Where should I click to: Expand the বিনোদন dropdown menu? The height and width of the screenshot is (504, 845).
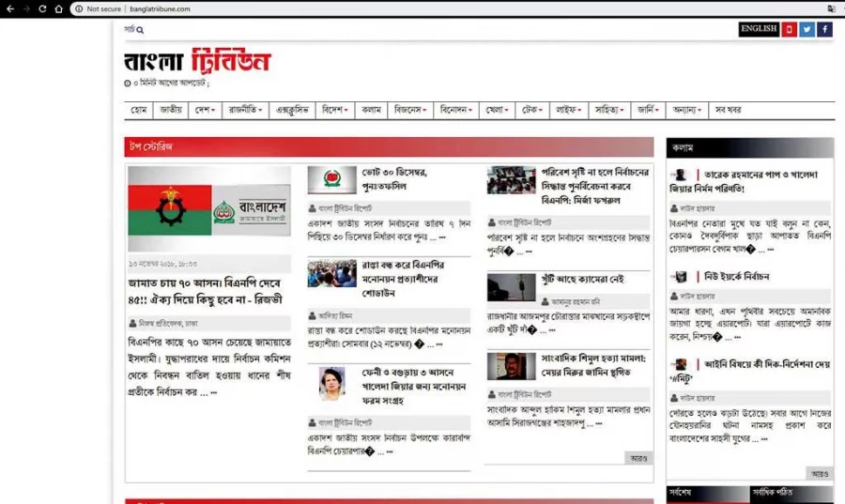(x=456, y=110)
